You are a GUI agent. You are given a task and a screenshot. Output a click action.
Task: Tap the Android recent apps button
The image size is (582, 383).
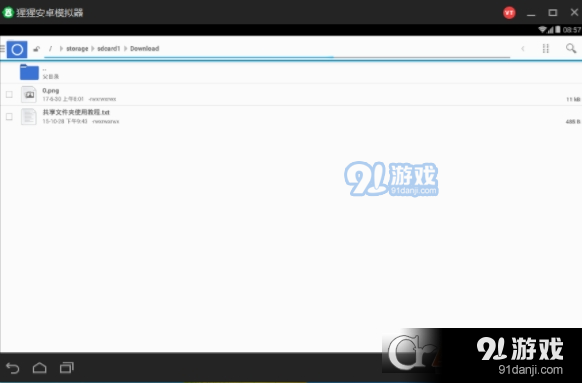tap(67, 368)
